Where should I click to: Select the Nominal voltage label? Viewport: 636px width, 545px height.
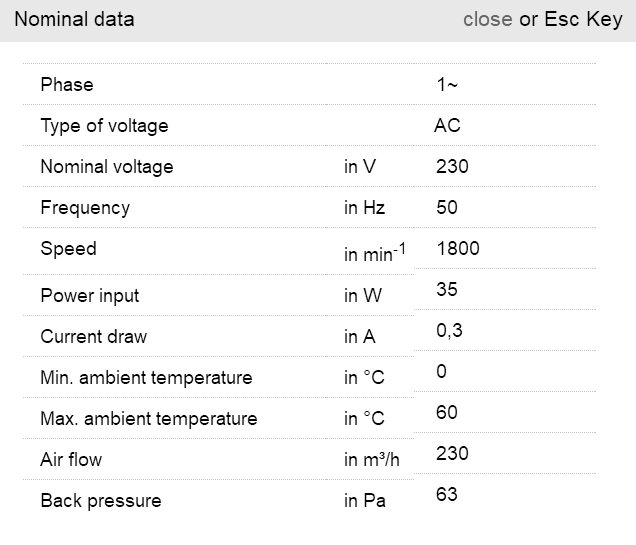[x=107, y=167]
